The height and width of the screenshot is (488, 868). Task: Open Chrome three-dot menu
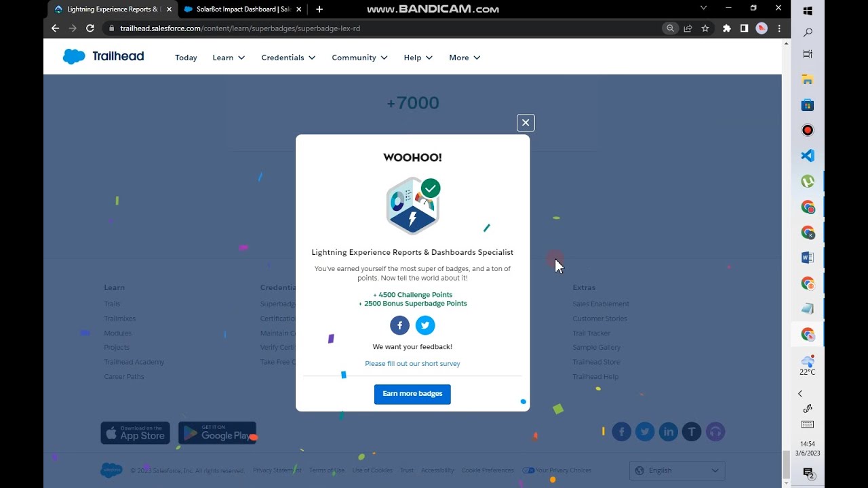[779, 28]
